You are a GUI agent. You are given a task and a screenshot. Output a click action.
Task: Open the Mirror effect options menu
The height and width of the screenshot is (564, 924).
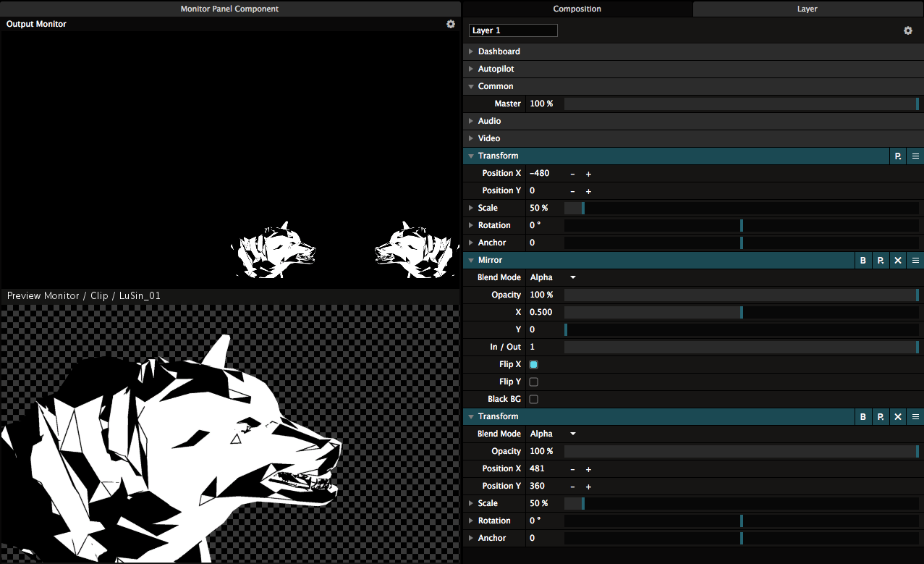915,260
